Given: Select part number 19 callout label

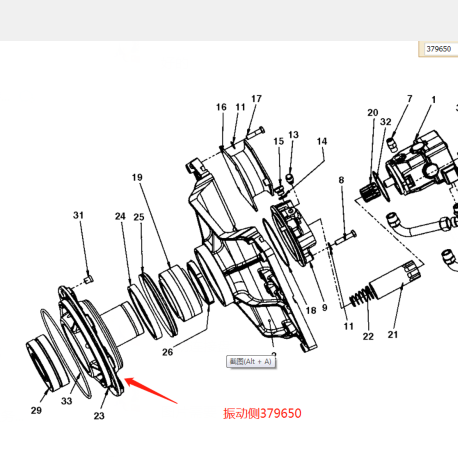Looking at the screenshot, I should coord(137,177).
